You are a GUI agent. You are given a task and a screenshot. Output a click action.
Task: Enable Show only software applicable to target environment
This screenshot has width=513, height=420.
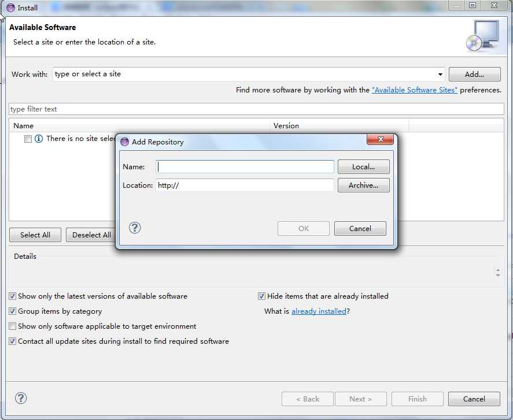pyautogui.click(x=12, y=326)
